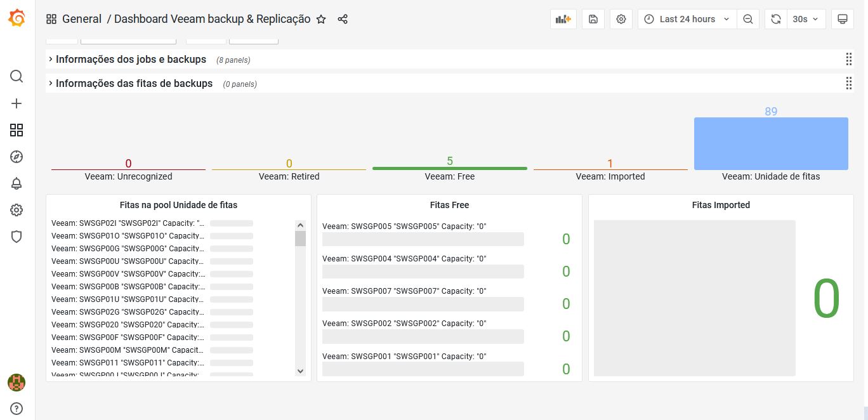Viewport: 868px width, 420px height.
Task: Open the Explore compass icon
Action: click(x=17, y=157)
